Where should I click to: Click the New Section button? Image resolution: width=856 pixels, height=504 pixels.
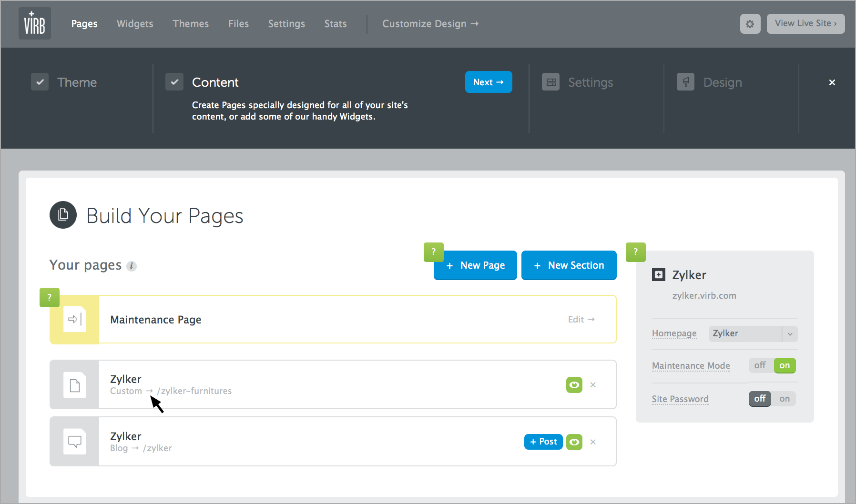click(569, 265)
